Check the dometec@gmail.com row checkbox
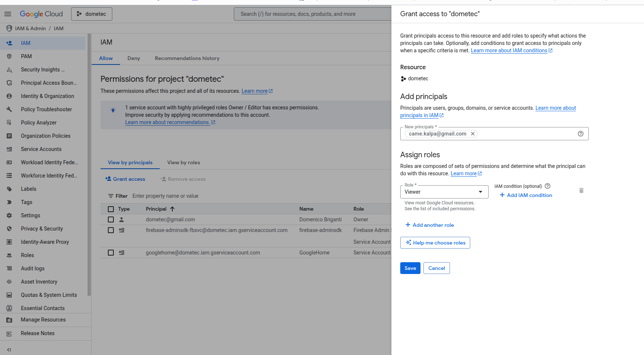The width and height of the screenshot is (644, 355). pos(111,219)
